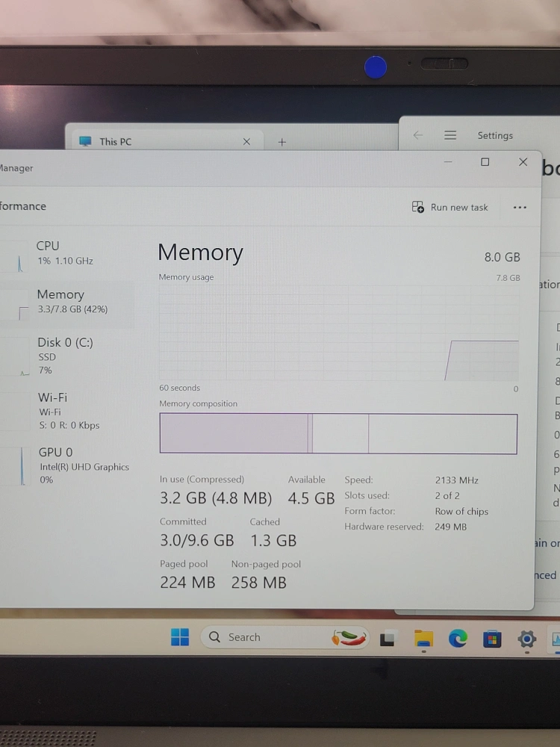The image size is (560, 747).
Task: Open the three-dots more options menu
Action: click(x=520, y=208)
